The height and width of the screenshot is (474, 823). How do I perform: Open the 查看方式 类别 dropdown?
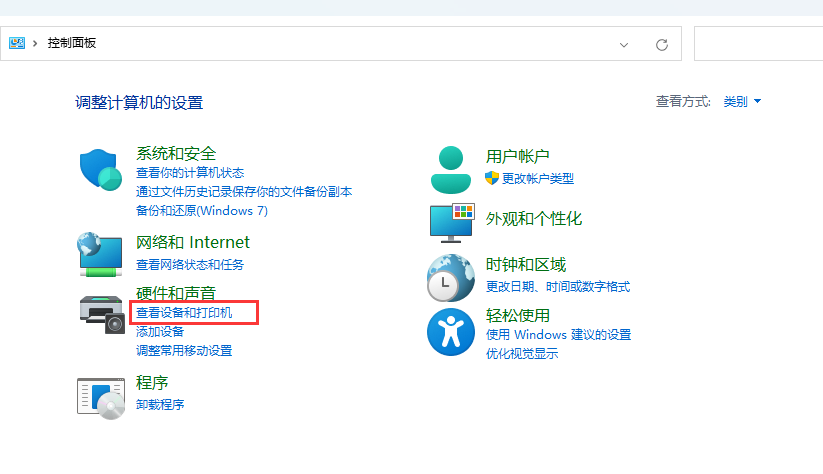(742, 102)
